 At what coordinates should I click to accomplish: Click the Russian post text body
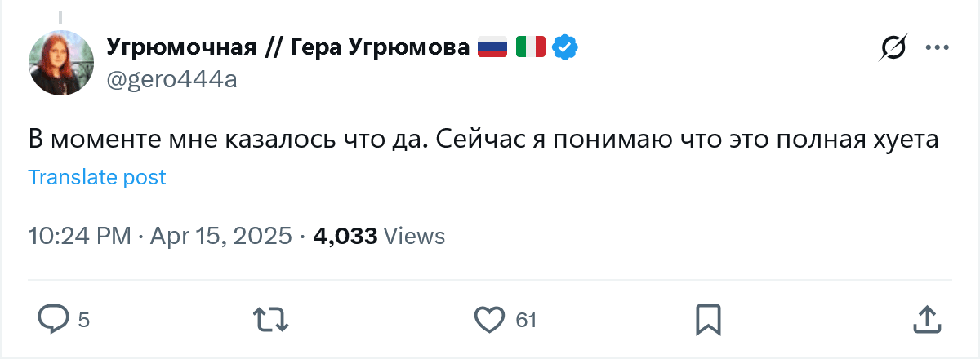point(480,139)
